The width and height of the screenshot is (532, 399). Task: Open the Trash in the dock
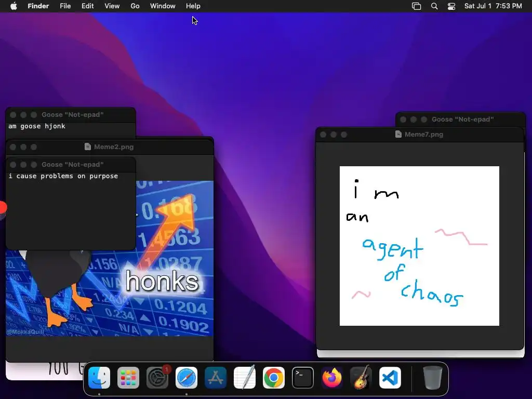coord(433,378)
